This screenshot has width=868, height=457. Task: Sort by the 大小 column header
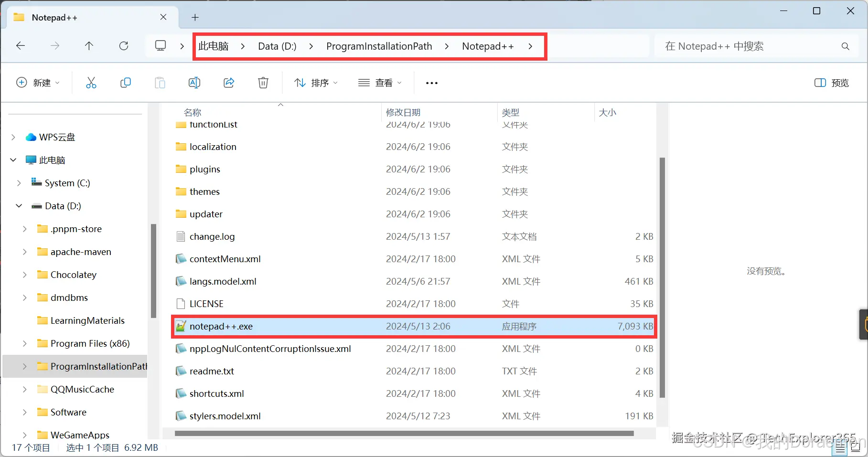(608, 112)
